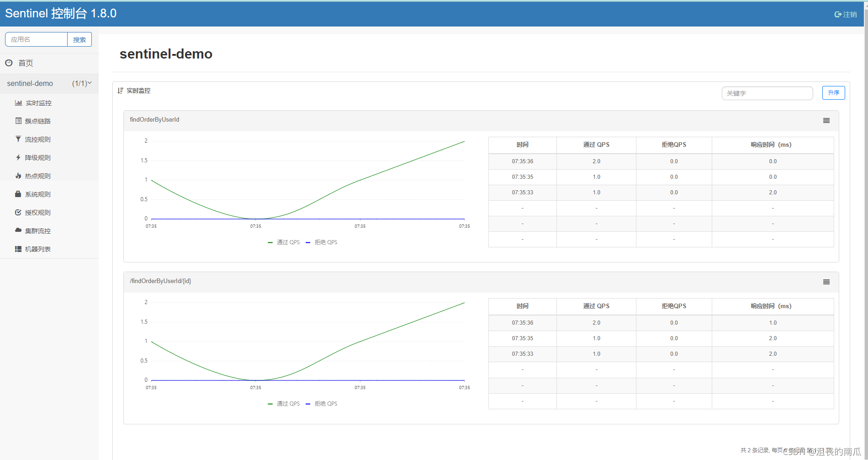Toggle 通过 QPS legend in /findOrderByUserId/{id} chart
This screenshot has height=460, width=868.
(284, 404)
